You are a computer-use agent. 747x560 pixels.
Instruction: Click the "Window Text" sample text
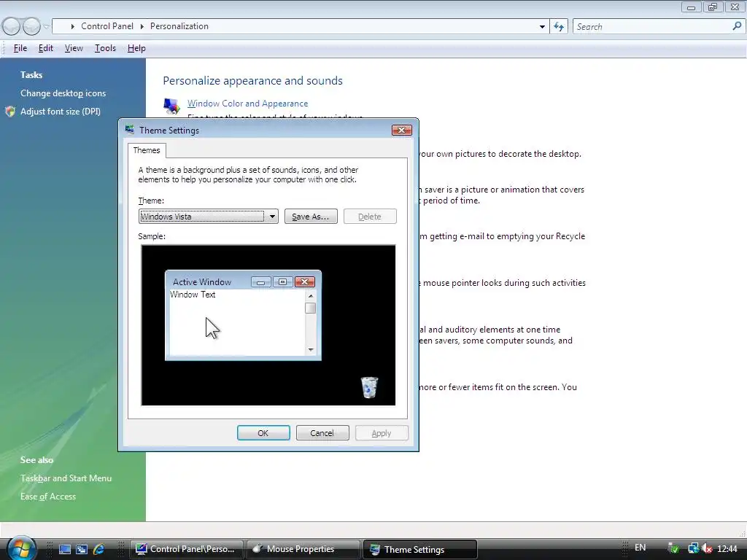click(x=193, y=295)
